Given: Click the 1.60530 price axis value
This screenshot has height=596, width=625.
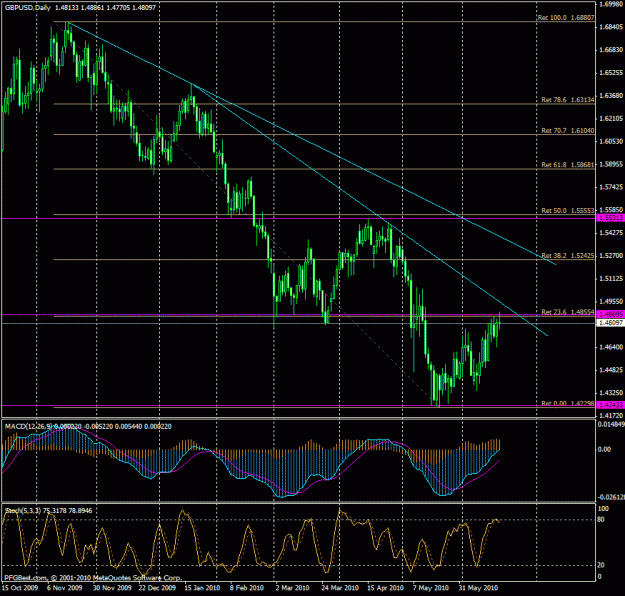Looking at the screenshot, I should [x=611, y=141].
